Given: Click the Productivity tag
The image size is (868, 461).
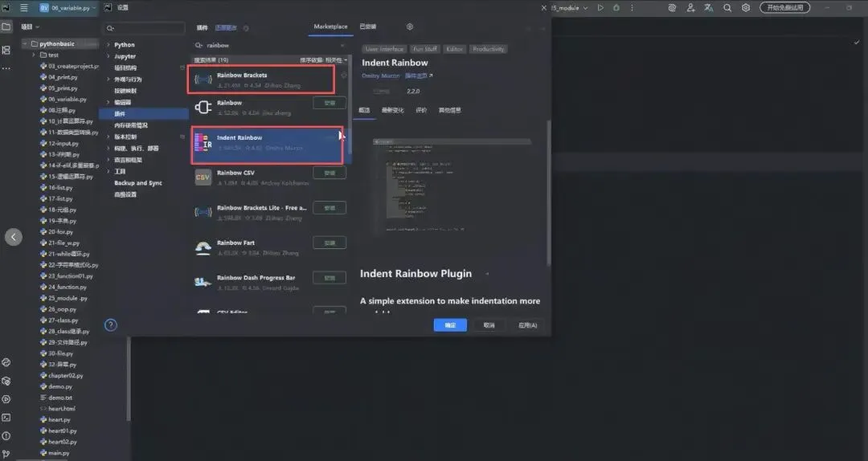Looking at the screenshot, I should point(489,49).
